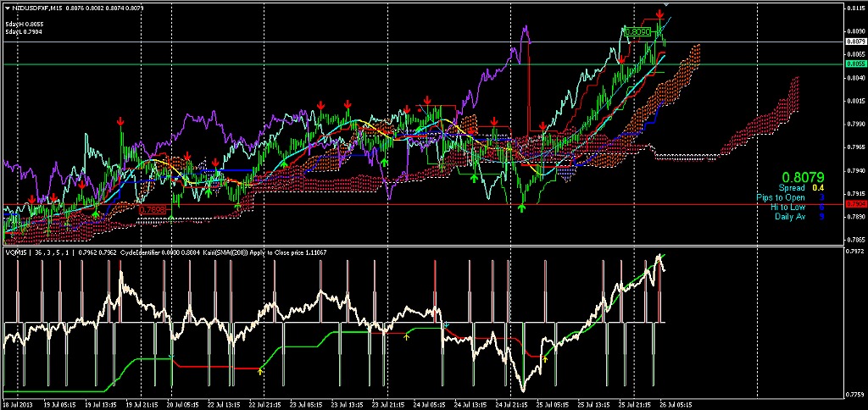Screen dimensions: 868x410
Task: Click the Hi to Low label
Action: 787,207
